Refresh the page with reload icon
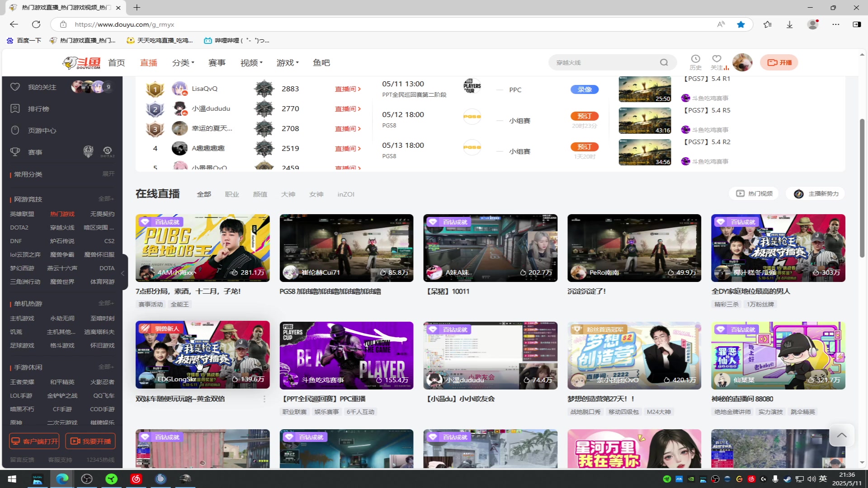 click(36, 24)
